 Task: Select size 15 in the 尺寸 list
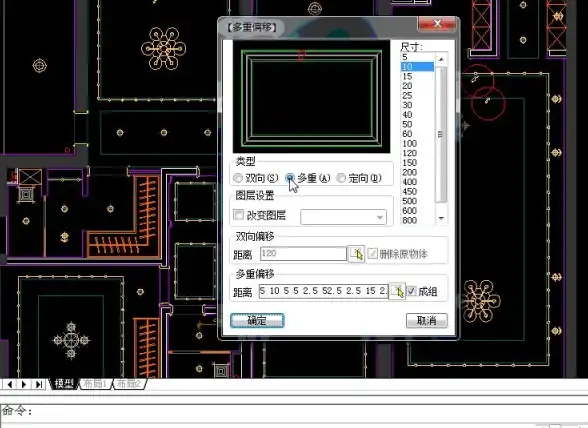click(x=417, y=77)
